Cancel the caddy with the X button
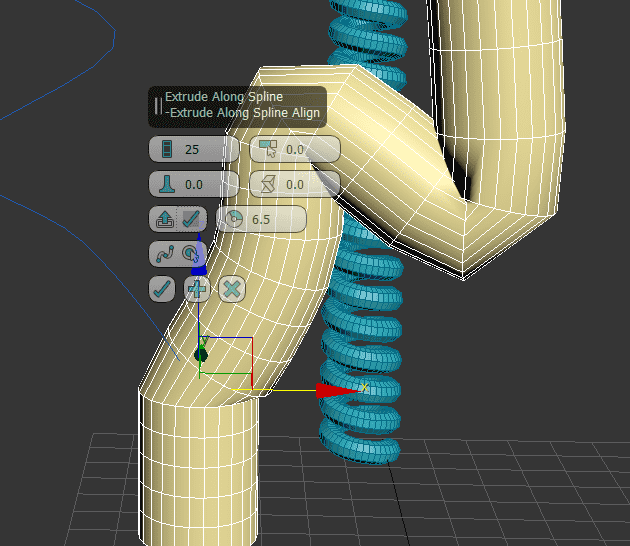 [x=232, y=288]
